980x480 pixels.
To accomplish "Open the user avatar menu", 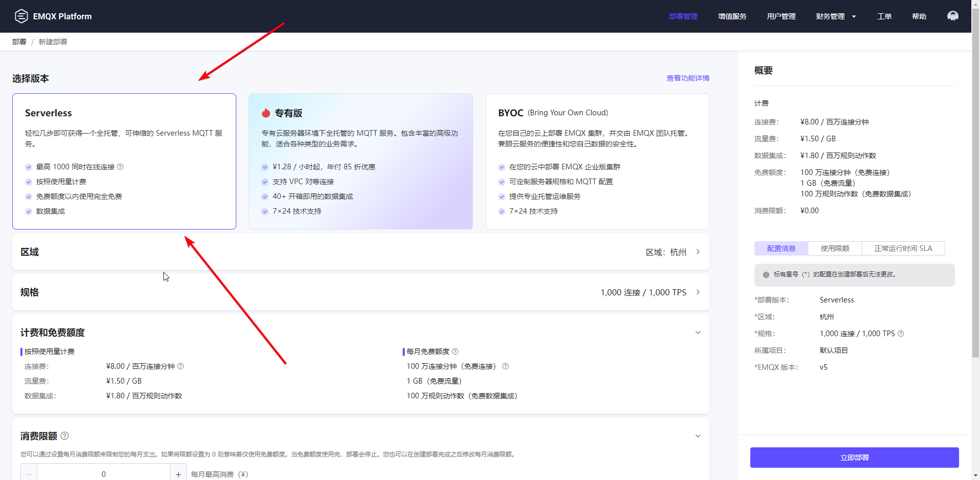I will [952, 16].
